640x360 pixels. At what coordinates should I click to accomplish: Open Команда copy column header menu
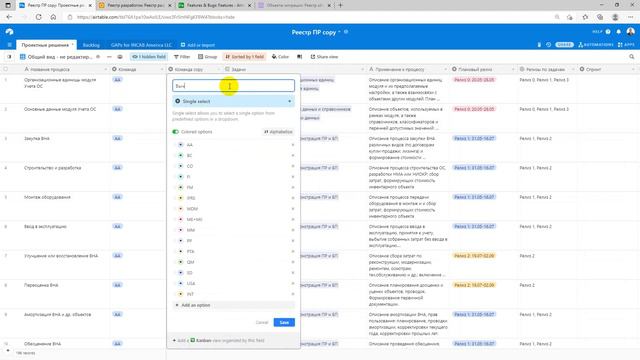(218, 69)
